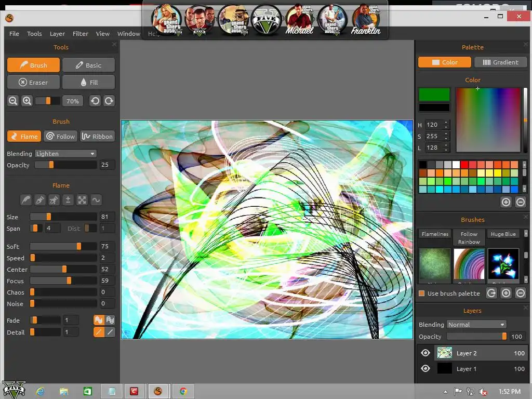The image size is (532, 399).
Task: Decrease the L value stepper
Action: pos(446,150)
